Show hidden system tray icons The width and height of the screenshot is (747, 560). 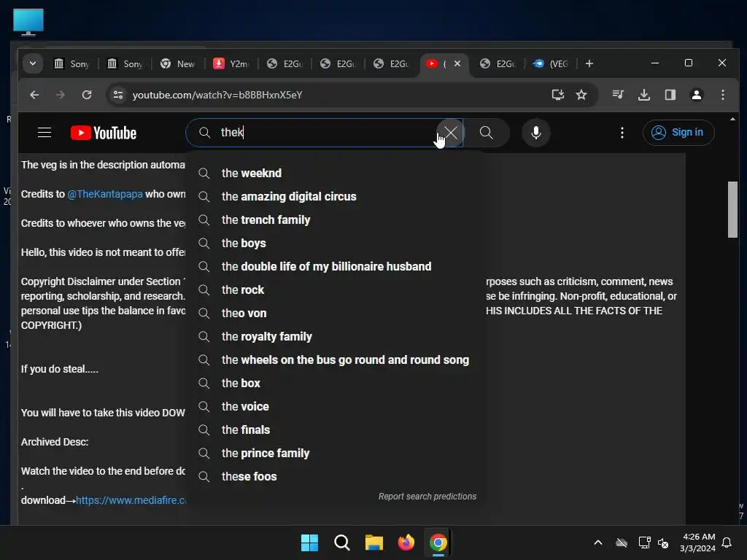(x=598, y=542)
